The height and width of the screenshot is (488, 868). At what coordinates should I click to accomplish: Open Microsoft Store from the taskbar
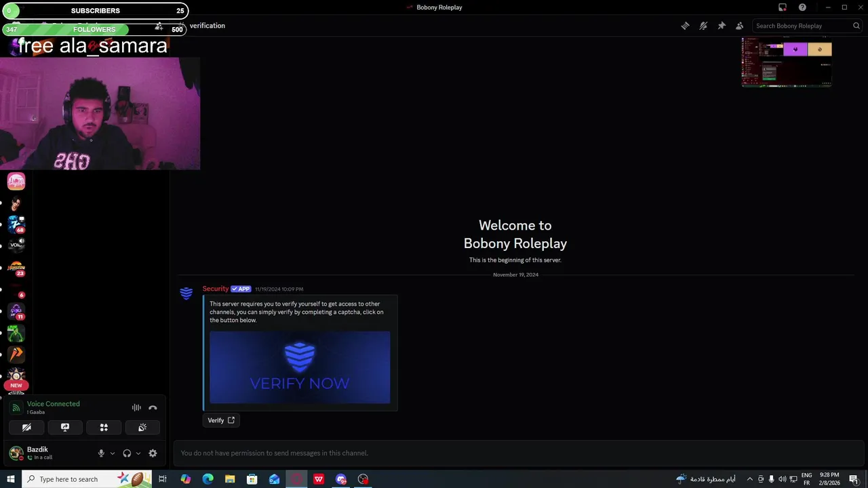pos(252,479)
